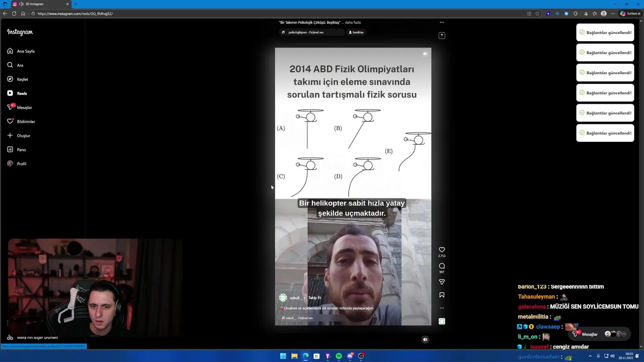Screen dimensions: 644x362
Task: Click the Bir helikopter subtitle text
Action: coord(352,208)
